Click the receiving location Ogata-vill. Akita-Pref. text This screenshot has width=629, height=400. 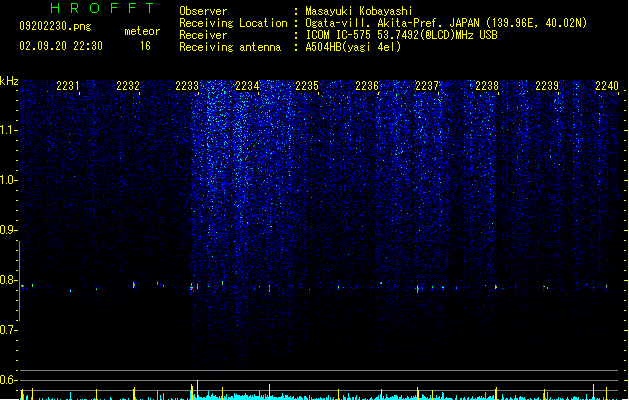(x=446, y=23)
